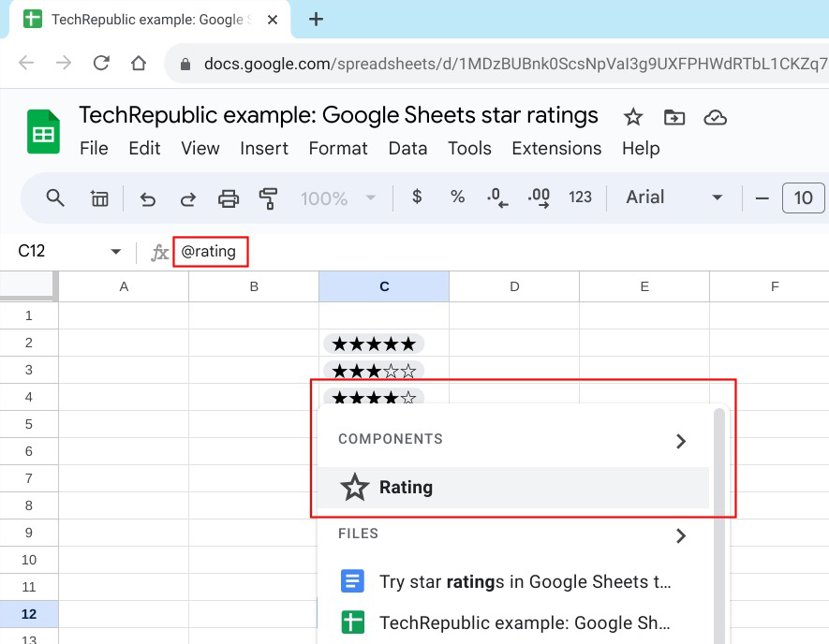This screenshot has width=829, height=644.
Task: Move spreadsheet to a folder
Action: click(674, 116)
